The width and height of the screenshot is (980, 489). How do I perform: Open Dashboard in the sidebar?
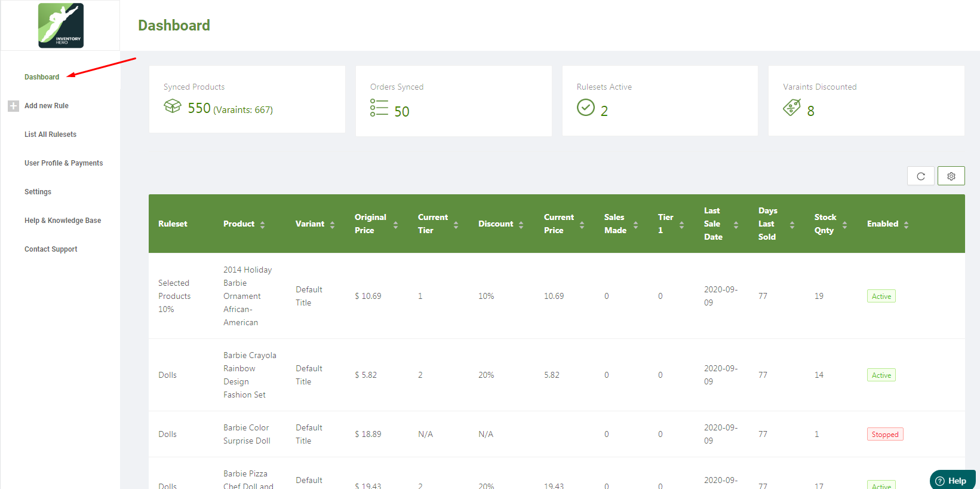[42, 77]
